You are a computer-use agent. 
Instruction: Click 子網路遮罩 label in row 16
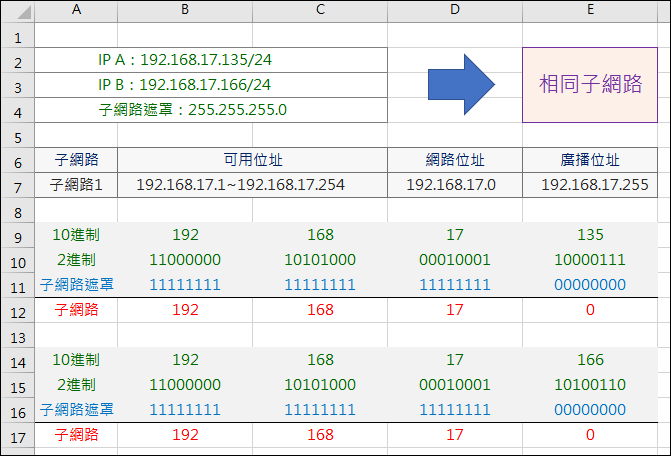pyautogui.click(x=76, y=410)
